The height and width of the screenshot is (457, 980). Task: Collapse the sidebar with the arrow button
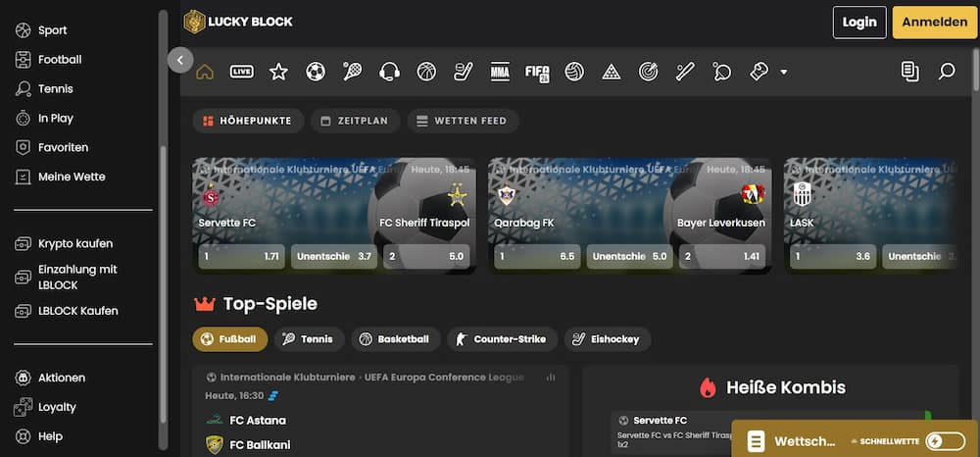(180, 60)
